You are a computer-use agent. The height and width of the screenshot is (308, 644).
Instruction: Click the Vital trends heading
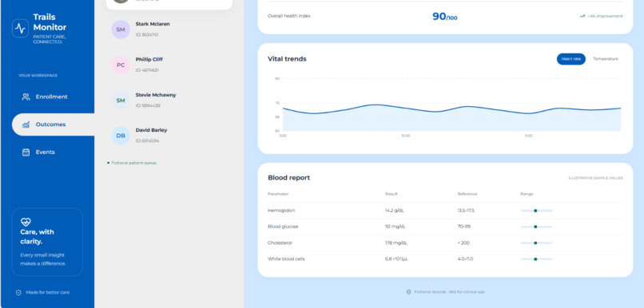(x=287, y=59)
